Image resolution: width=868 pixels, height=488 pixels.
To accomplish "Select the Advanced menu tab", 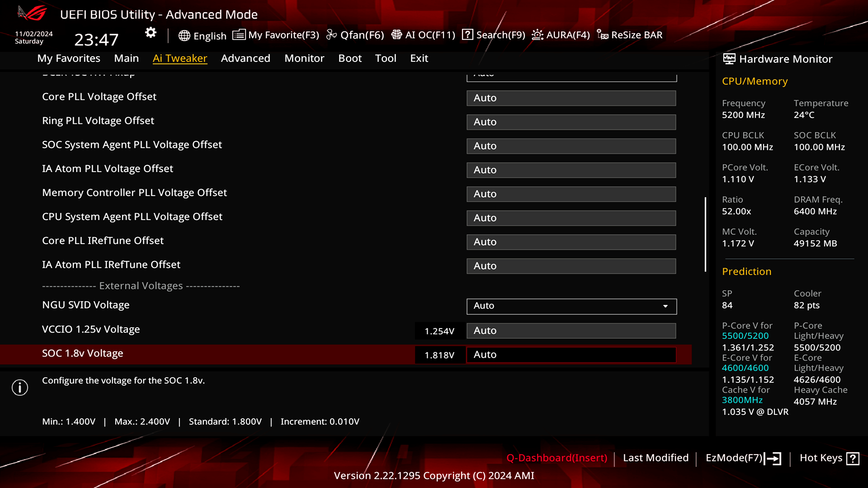I will coord(245,58).
